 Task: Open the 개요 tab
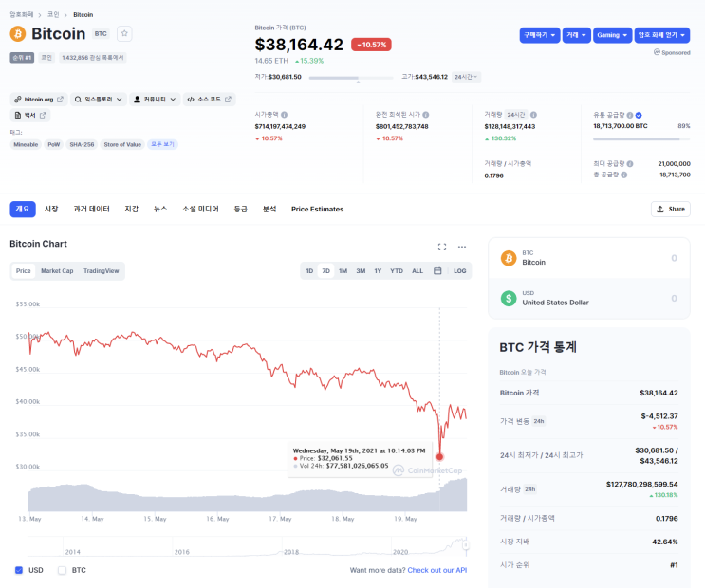(x=23, y=209)
